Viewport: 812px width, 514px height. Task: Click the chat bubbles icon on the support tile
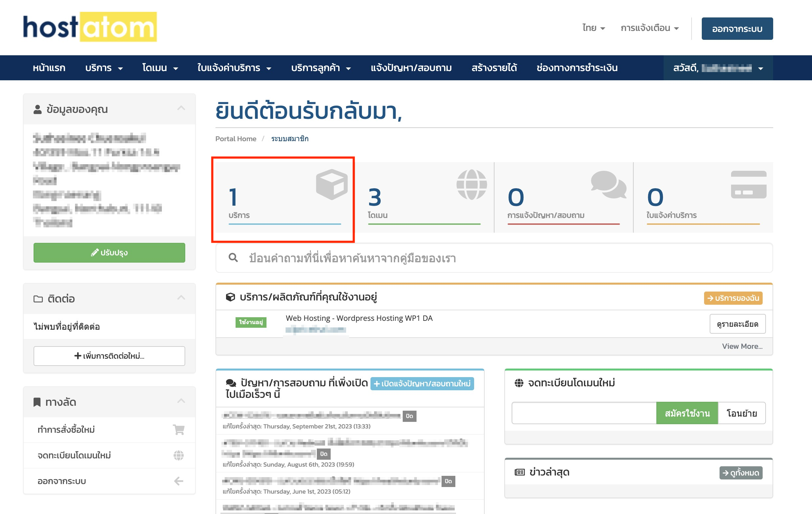(609, 184)
